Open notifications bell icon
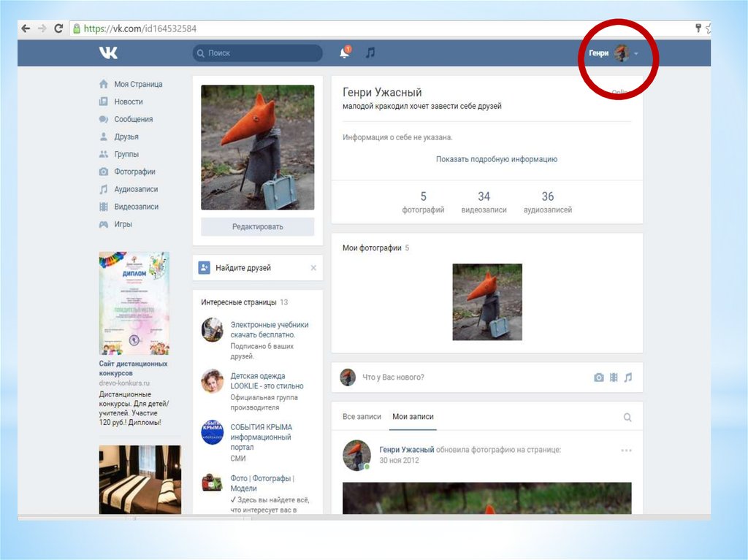This screenshot has width=748, height=560. tap(345, 53)
